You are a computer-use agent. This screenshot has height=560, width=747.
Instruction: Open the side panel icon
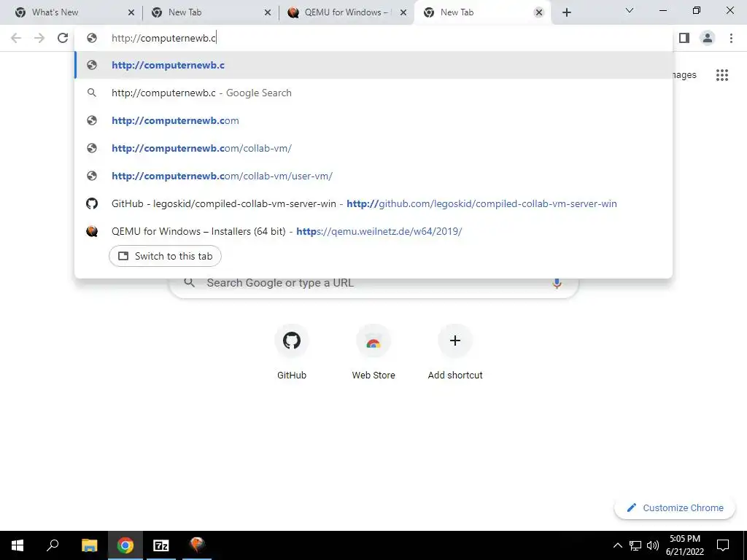pos(684,38)
